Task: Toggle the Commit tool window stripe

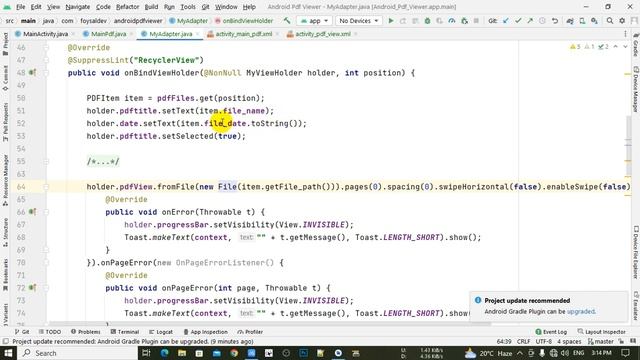Action: coord(5,78)
